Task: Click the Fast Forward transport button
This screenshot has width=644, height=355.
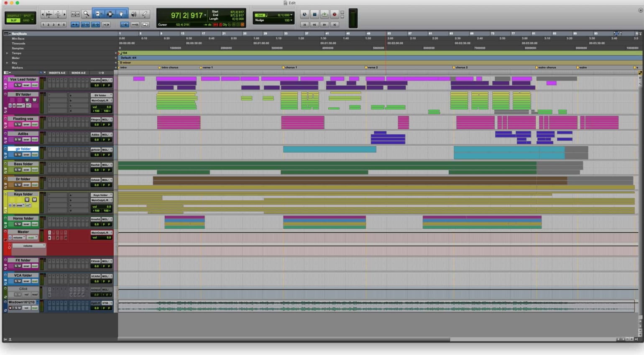Action: [x=325, y=25]
